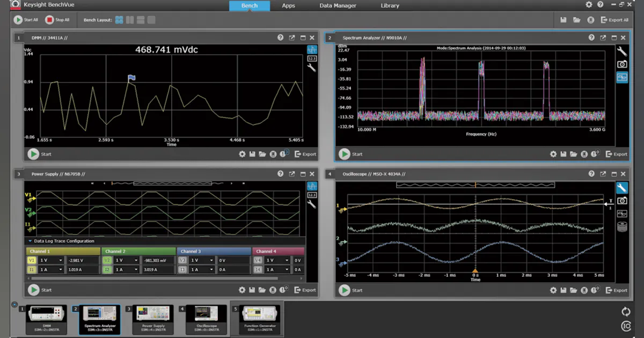644x338 pixels.
Task: Show Power Supply waveform chart view
Action: pyautogui.click(x=312, y=186)
